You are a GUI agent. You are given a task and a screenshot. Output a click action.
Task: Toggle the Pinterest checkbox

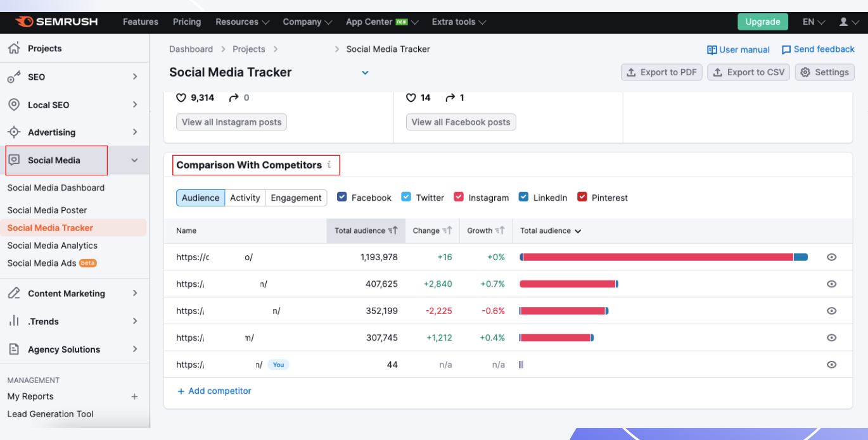582,197
